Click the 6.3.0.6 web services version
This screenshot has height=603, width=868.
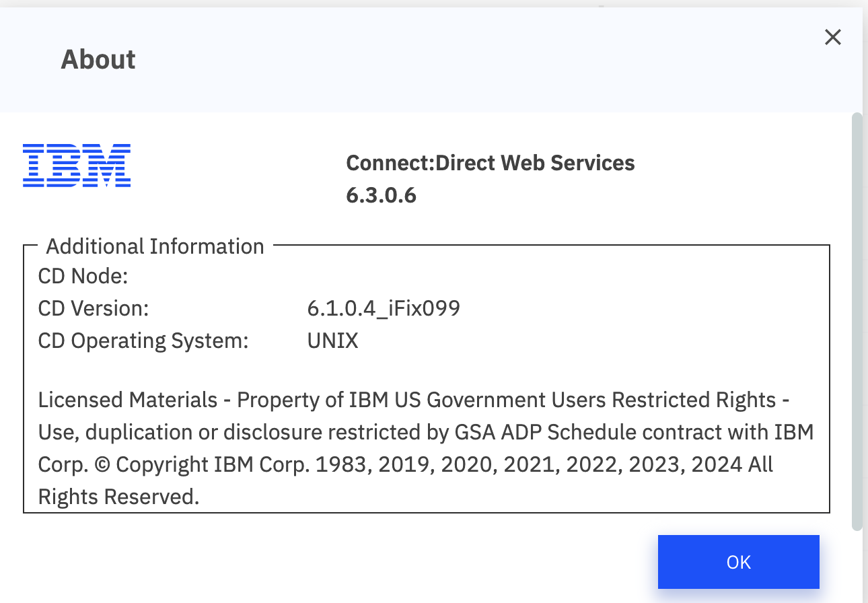381,195
